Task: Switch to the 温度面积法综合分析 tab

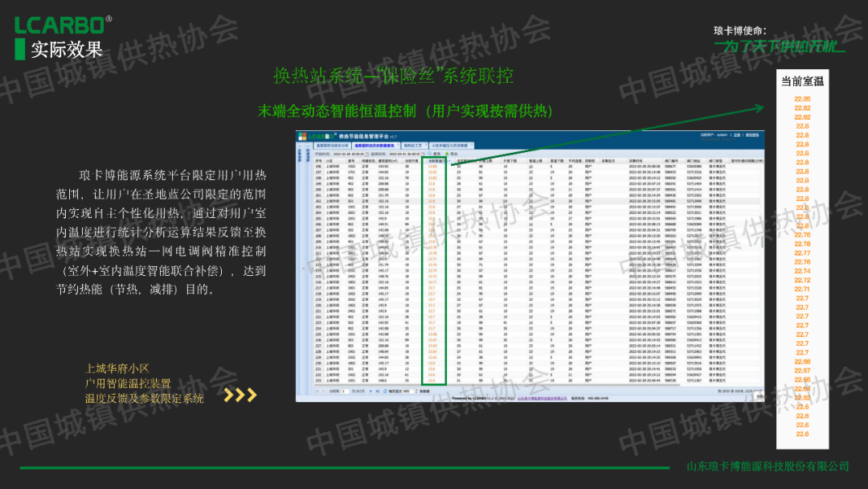Action: pyautogui.click(x=332, y=146)
